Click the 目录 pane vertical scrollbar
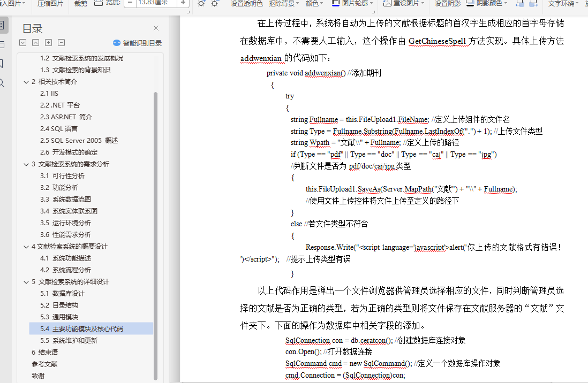Image resolution: width=588 pixels, height=383 pixels. [155, 236]
